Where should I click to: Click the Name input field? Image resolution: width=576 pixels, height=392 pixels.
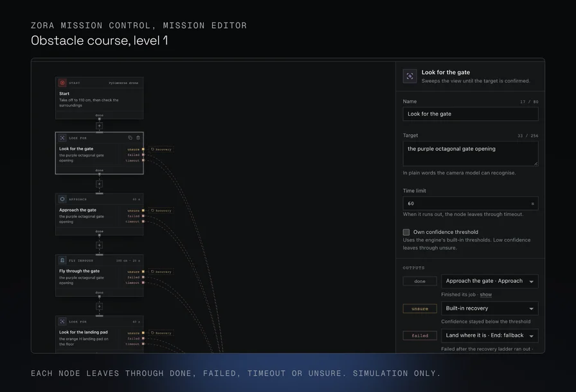point(471,114)
